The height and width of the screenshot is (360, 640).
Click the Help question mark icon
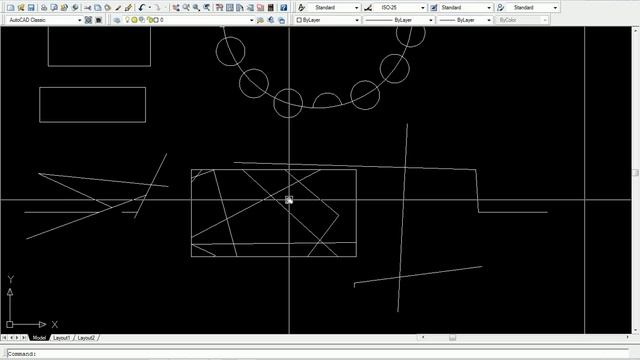284,8
